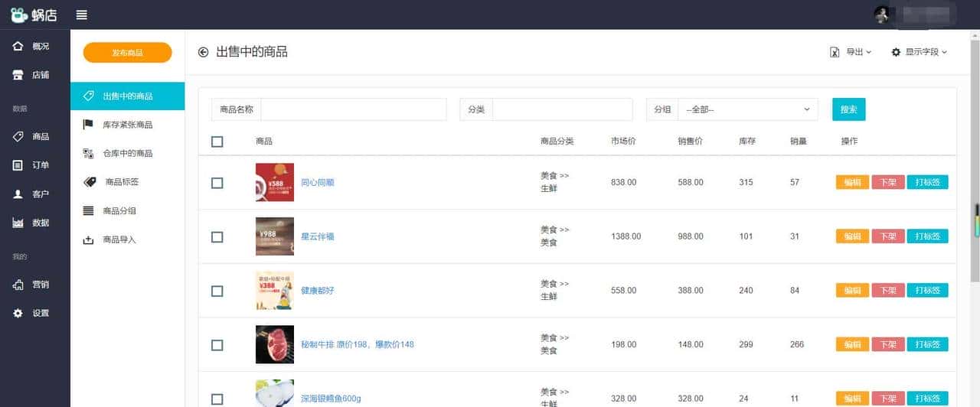Open the 分组 group select box
The height and width of the screenshot is (407, 980).
coord(747,109)
